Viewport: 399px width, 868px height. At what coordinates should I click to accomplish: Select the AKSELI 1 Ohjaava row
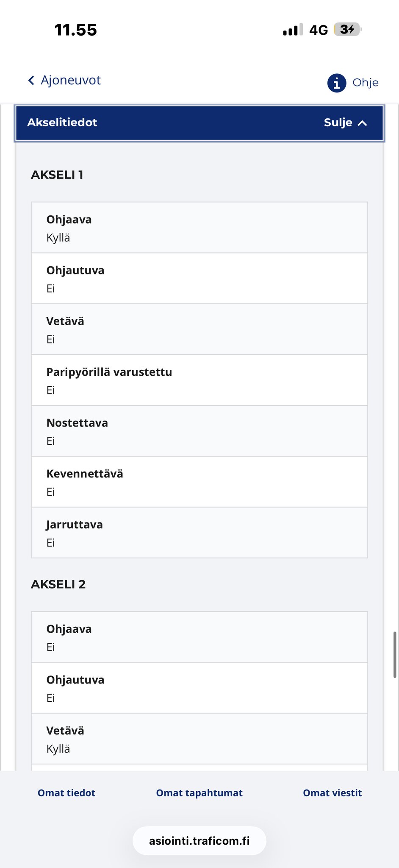[199, 228]
